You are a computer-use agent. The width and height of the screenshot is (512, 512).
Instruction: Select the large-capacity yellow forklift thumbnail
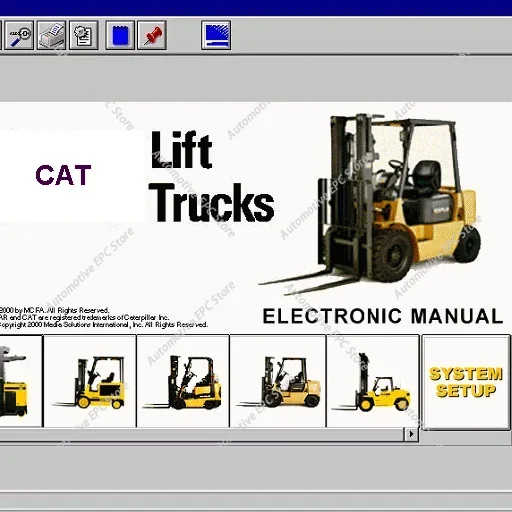click(x=373, y=381)
